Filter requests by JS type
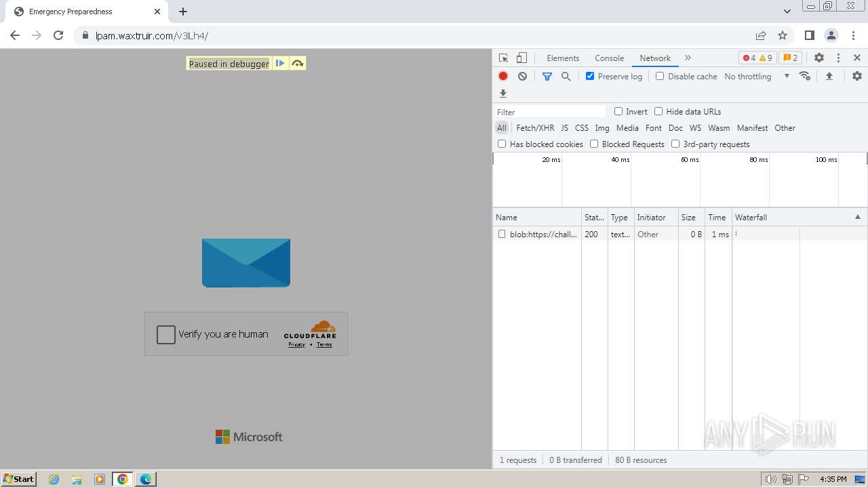 coord(564,127)
